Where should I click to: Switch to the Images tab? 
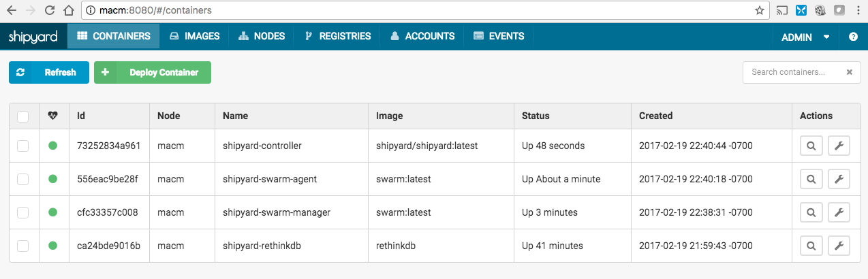pos(194,36)
